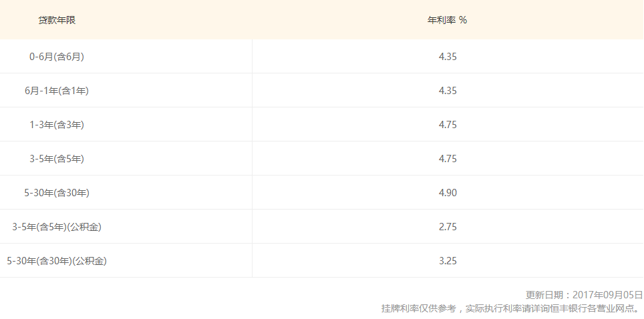Click the 2.75 公积金 rate value
This screenshot has height=319, width=644.
click(x=448, y=227)
